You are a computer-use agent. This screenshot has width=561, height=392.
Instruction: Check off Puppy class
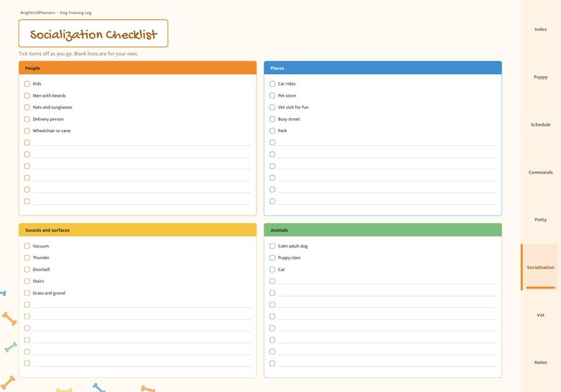pyautogui.click(x=272, y=258)
